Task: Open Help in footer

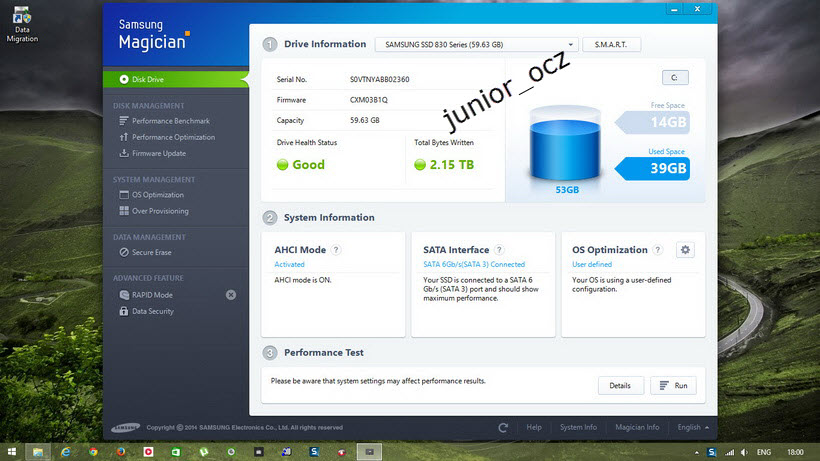Action: [x=534, y=427]
